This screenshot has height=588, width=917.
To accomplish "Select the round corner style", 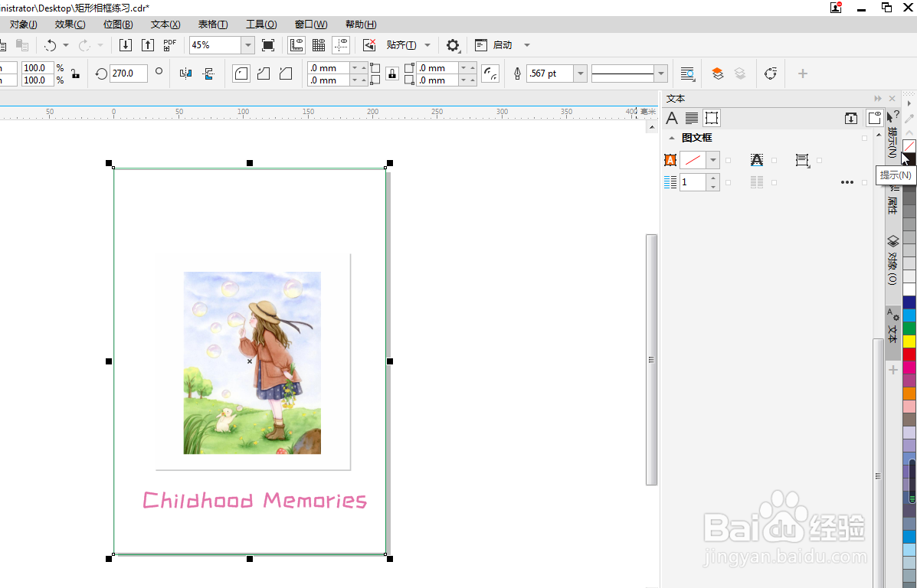I will click(x=241, y=73).
